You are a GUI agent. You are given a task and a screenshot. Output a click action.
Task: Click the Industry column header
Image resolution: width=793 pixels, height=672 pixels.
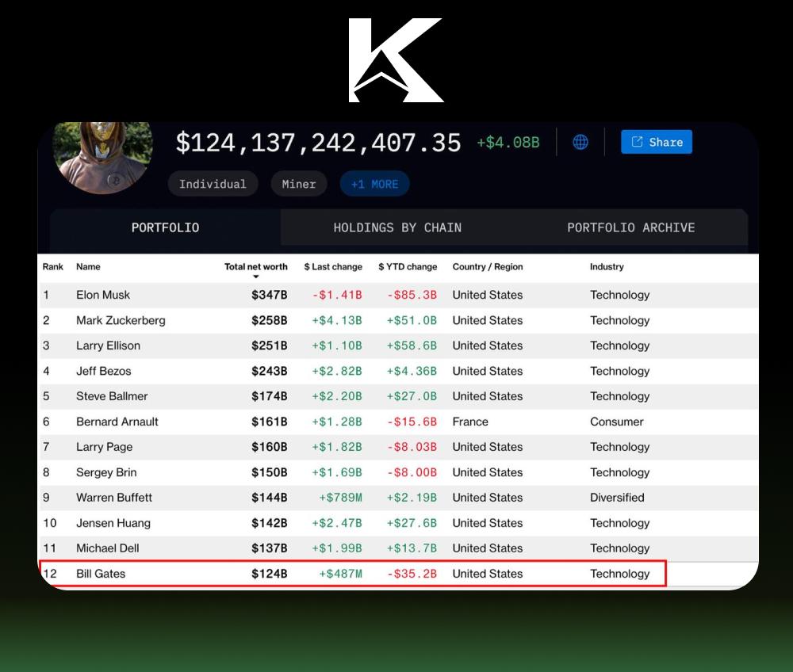(607, 267)
